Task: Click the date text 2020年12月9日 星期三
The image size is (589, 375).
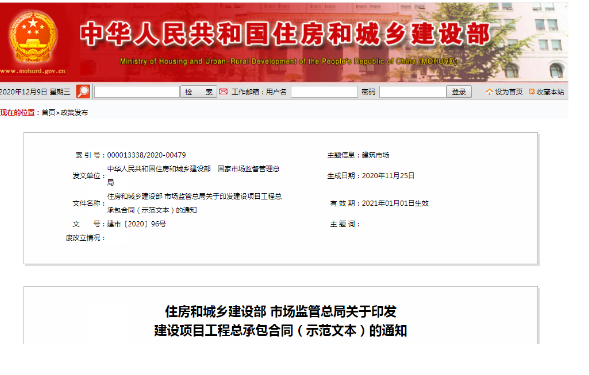Action: 35,92
